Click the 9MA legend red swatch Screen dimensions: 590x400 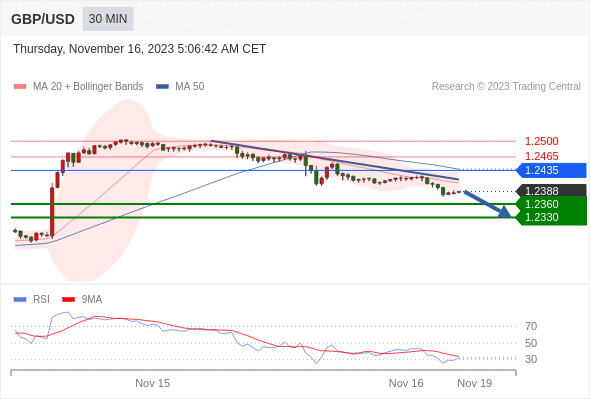[68, 300]
